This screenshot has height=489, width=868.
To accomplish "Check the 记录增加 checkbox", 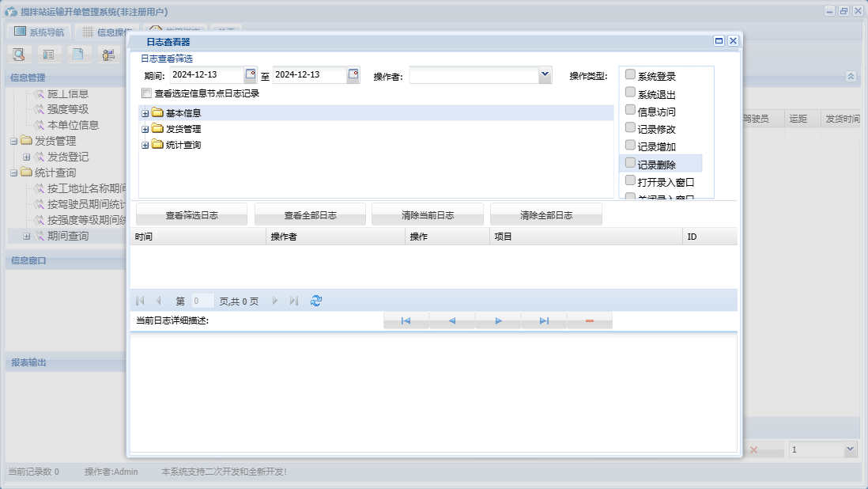I will pos(630,145).
